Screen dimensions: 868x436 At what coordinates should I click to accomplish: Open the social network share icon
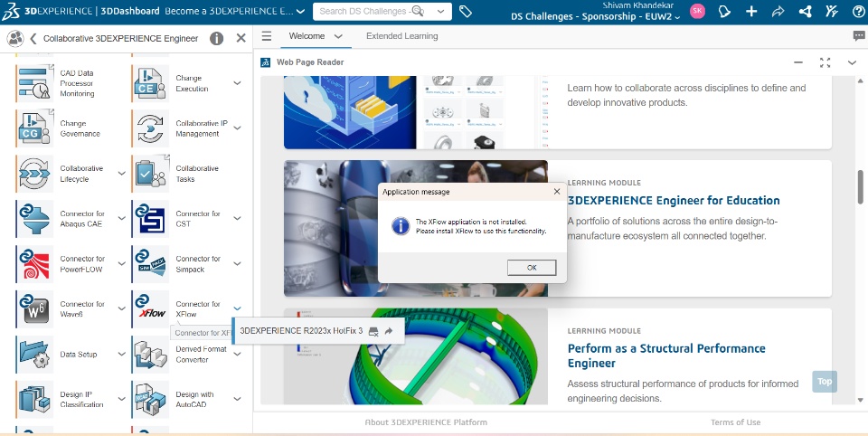coord(806,11)
